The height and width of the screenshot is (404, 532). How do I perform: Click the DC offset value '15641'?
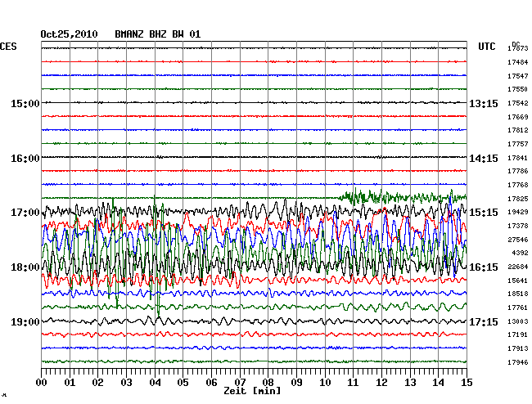[518, 281]
